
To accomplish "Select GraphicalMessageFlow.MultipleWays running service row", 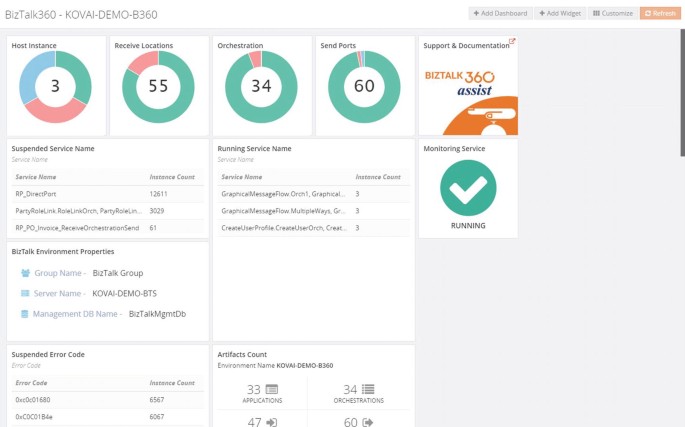I will (314, 211).
